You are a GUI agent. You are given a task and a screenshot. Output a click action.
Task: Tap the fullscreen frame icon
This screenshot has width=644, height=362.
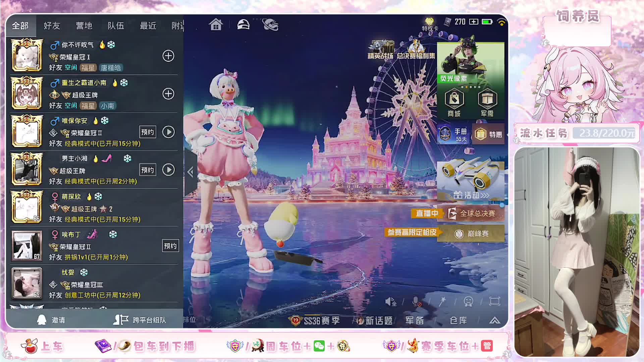494,301
